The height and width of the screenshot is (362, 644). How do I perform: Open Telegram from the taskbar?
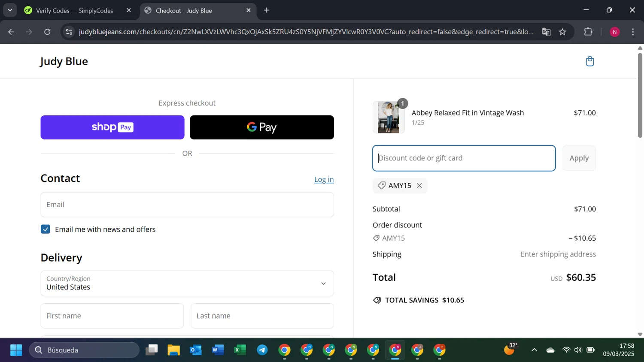pyautogui.click(x=262, y=350)
